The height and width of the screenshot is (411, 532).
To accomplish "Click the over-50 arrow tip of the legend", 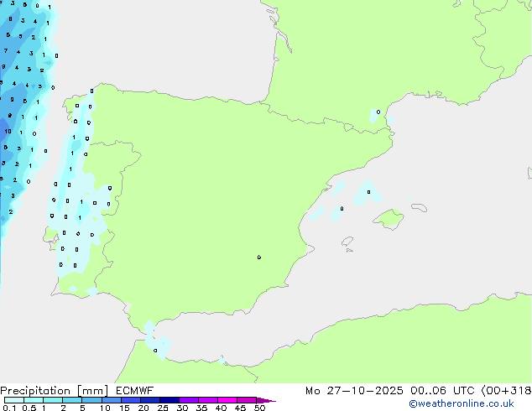I will [x=266, y=400].
